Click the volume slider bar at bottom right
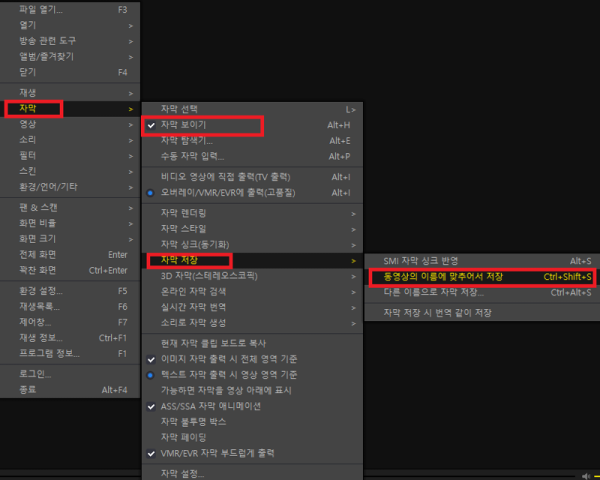Viewport: 600px width, 480px height. coord(596,477)
